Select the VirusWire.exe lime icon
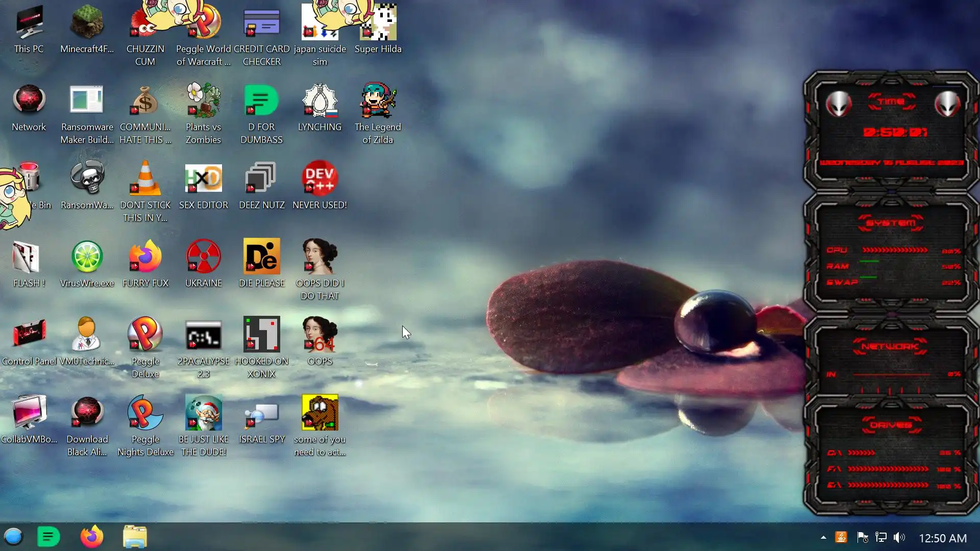Screen dimensions: 980x551 [x=87, y=257]
